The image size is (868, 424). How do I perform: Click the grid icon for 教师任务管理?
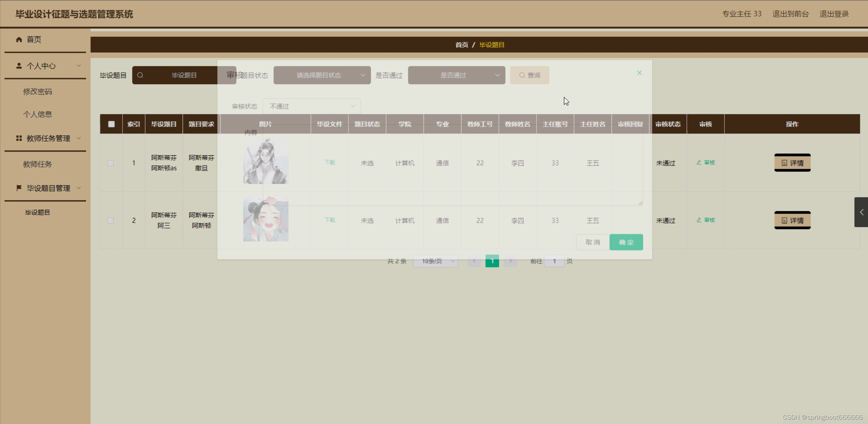coord(19,138)
